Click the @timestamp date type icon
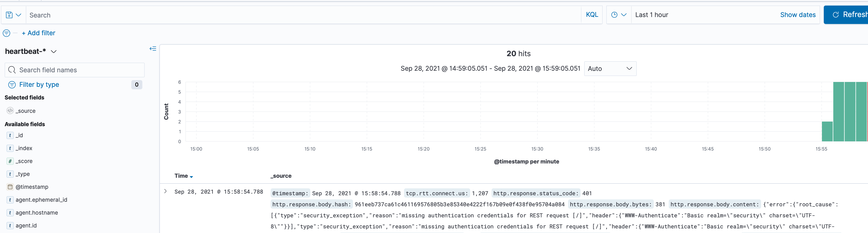Screen dimensions: 868x233 click(10, 187)
